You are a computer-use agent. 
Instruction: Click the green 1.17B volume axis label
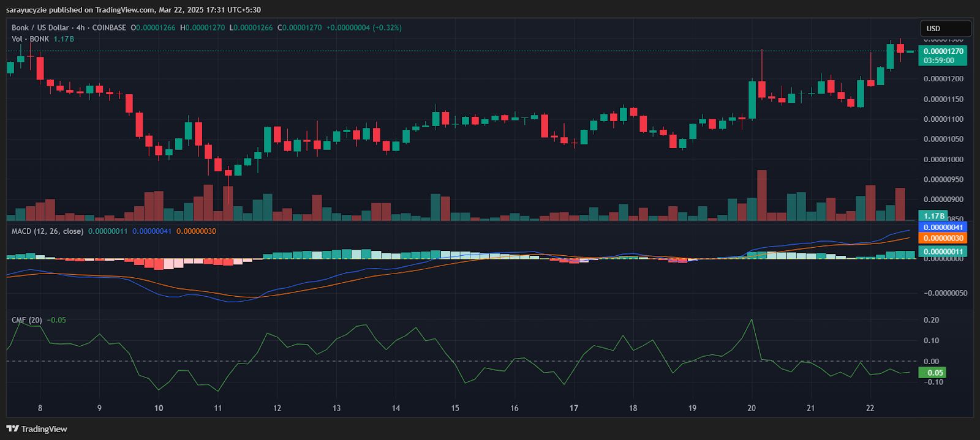(x=934, y=216)
